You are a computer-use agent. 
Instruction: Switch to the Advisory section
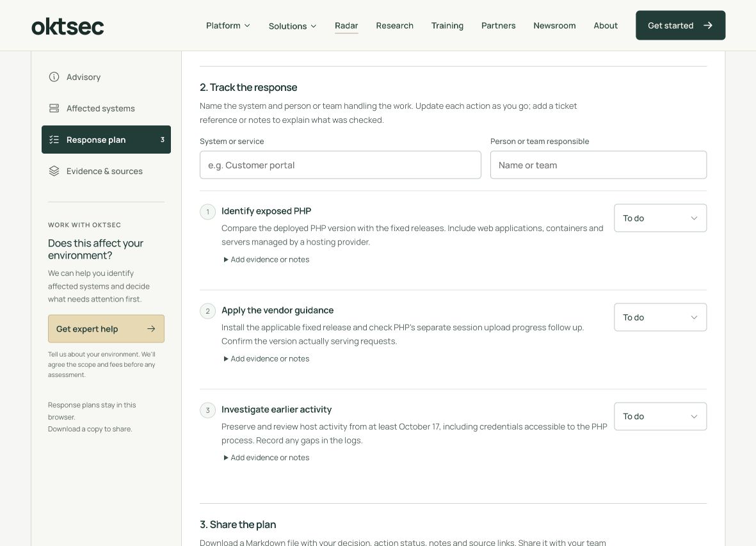[x=106, y=77]
